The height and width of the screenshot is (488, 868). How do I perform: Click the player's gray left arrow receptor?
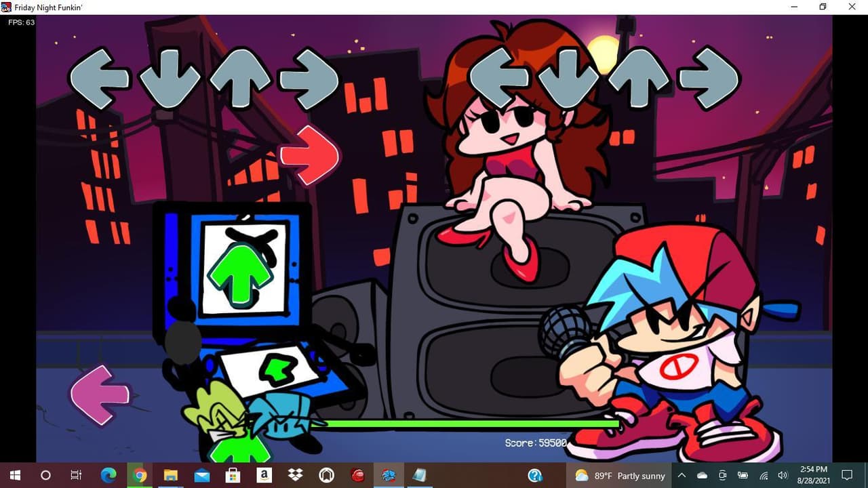coord(498,79)
